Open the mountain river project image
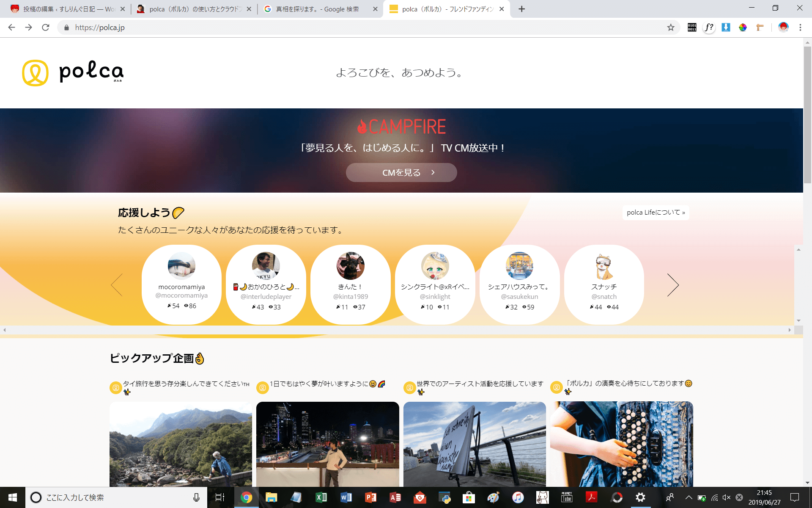The image size is (812, 508). point(181,444)
